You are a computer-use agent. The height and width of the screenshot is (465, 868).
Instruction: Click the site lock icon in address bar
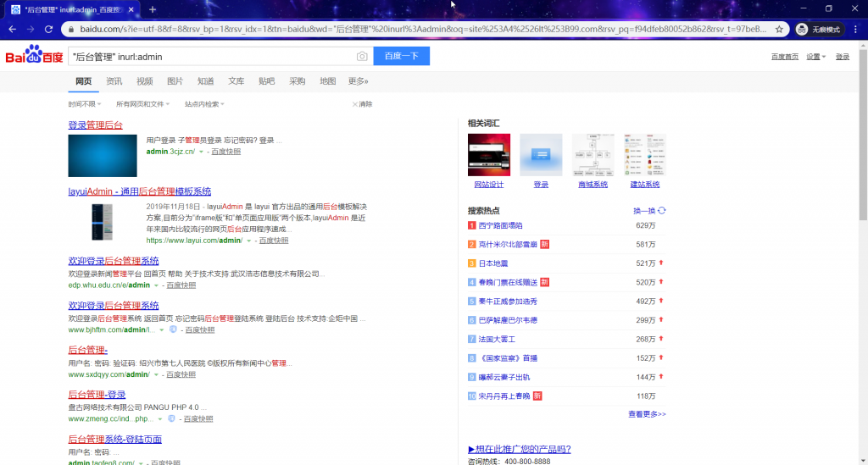click(x=71, y=30)
